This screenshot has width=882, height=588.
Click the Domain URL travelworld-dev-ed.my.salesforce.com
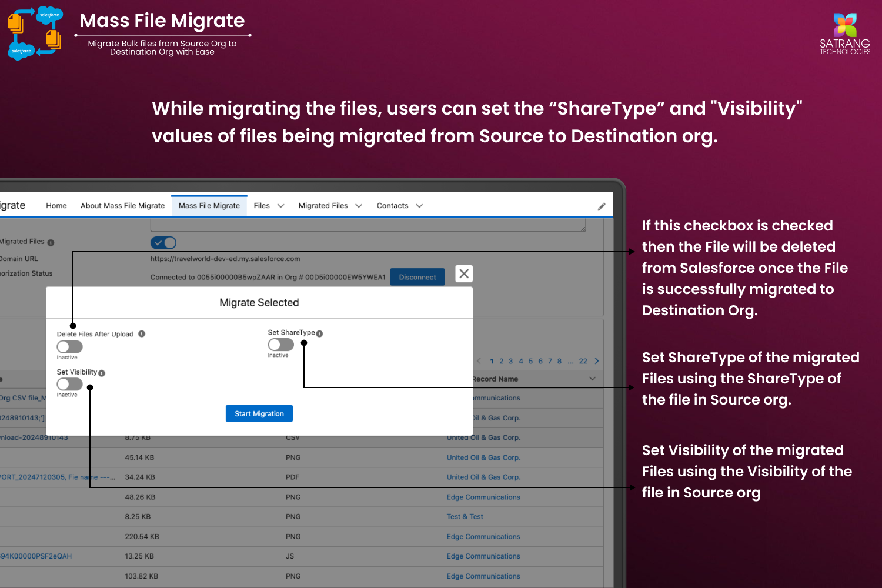point(225,259)
